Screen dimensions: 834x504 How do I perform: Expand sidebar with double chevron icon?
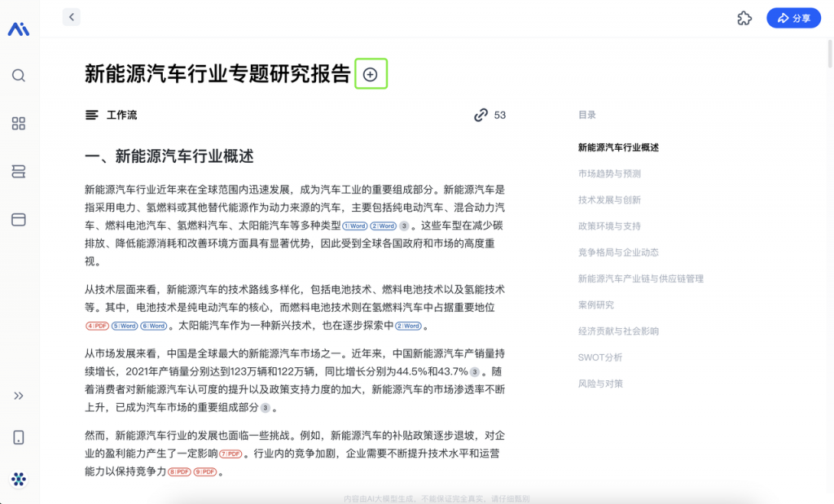click(x=19, y=396)
